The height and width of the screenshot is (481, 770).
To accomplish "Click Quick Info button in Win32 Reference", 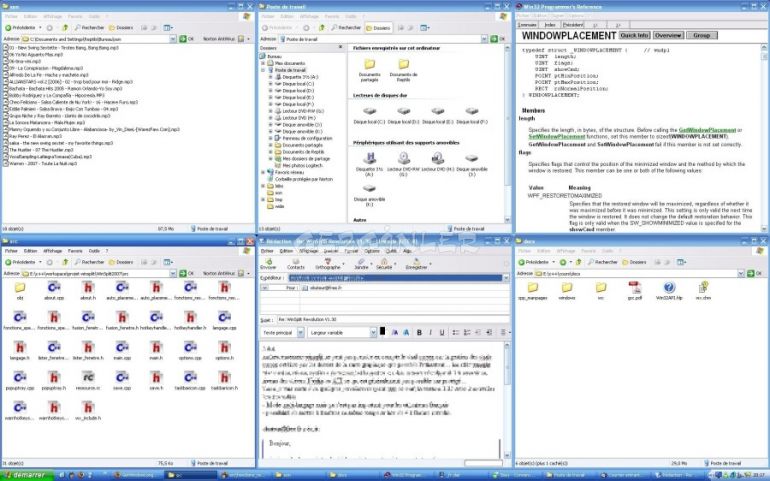I will pos(634,35).
